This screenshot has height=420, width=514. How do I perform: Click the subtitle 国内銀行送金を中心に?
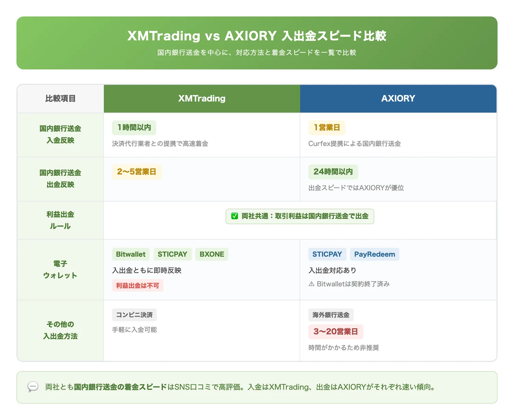(257, 53)
